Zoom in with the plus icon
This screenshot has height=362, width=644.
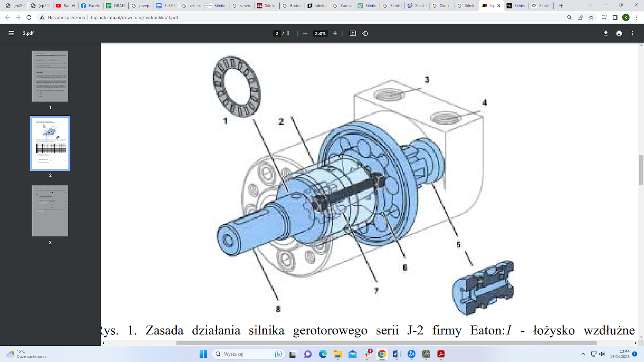coord(335,33)
